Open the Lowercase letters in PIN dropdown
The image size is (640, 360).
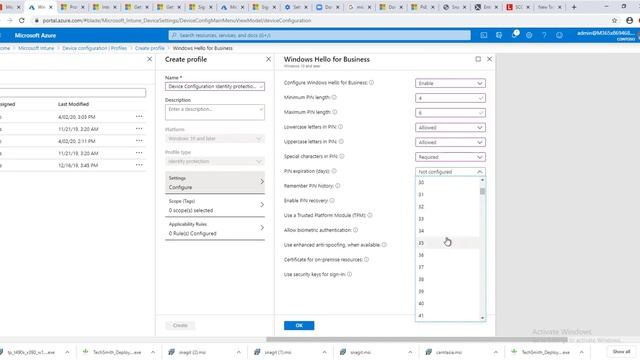[450, 128]
